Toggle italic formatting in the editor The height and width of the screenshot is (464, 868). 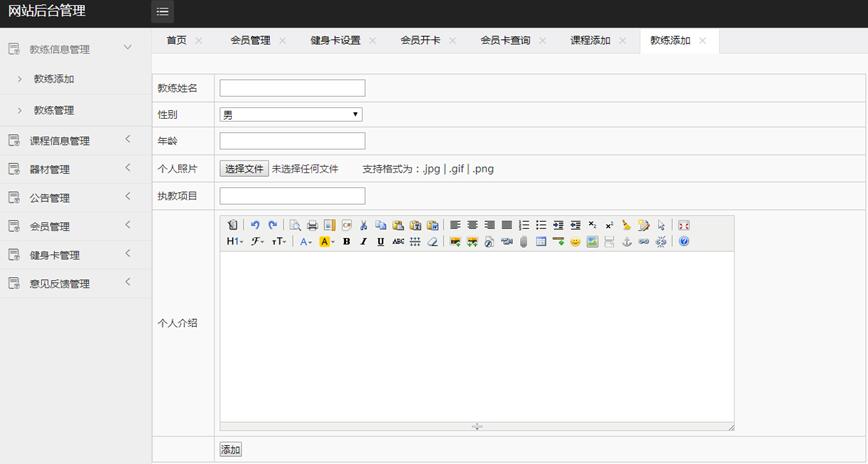pos(364,242)
